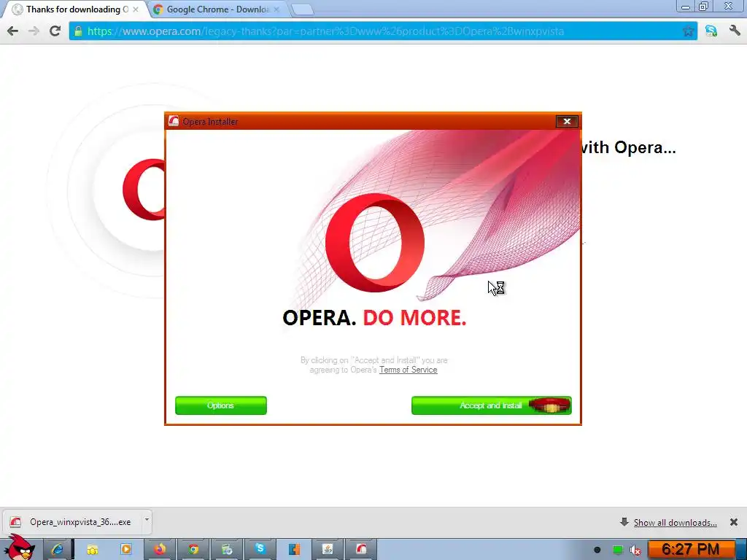
Task: Switch to Google Chrome - Download tab
Action: click(217, 9)
